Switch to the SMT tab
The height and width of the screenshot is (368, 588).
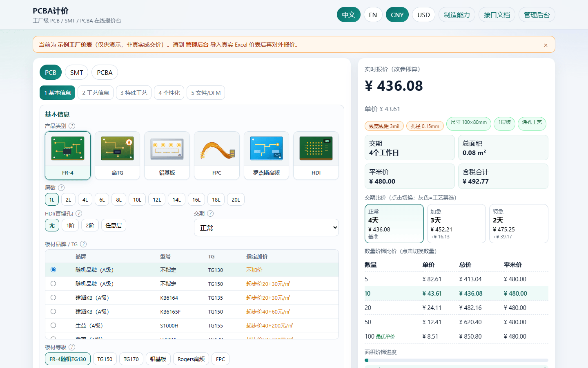tap(76, 72)
